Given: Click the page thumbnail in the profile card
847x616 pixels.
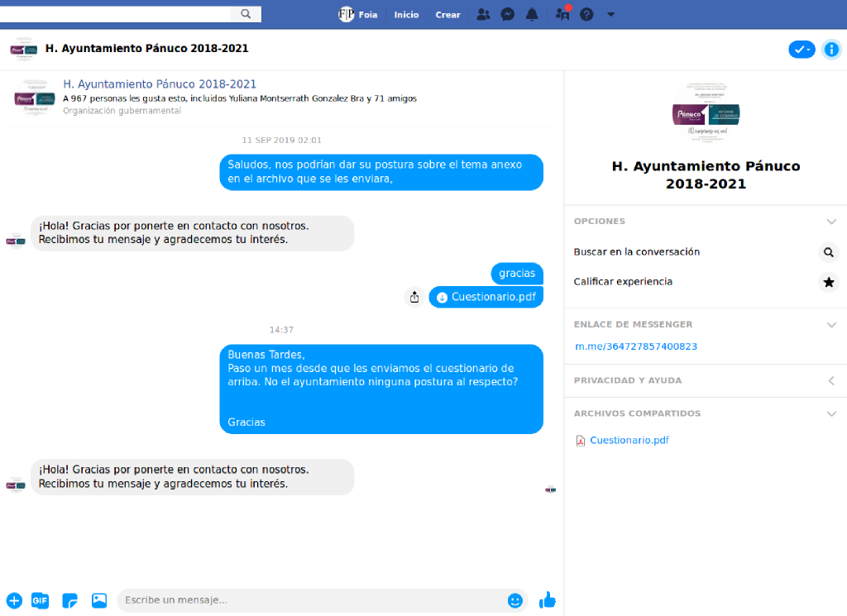Looking at the screenshot, I should [35, 98].
